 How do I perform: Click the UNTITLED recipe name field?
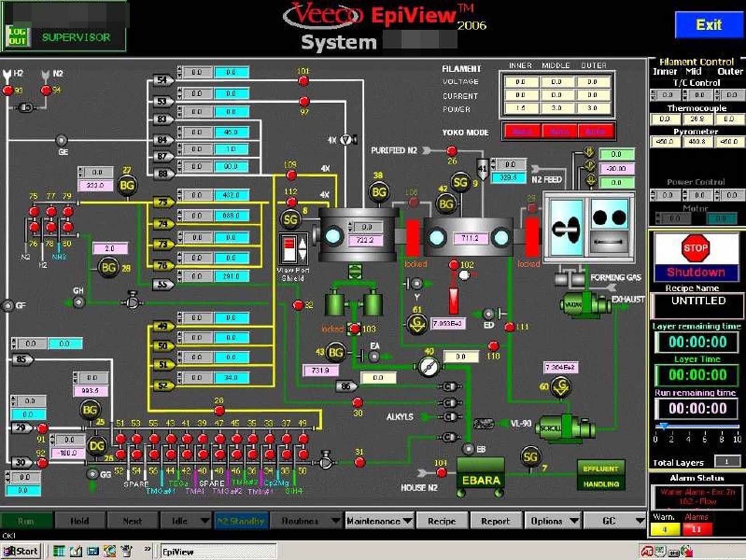(x=698, y=306)
